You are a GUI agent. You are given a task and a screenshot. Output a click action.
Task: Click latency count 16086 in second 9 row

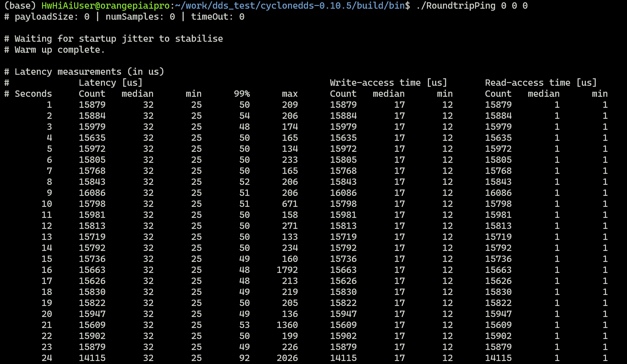point(92,193)
